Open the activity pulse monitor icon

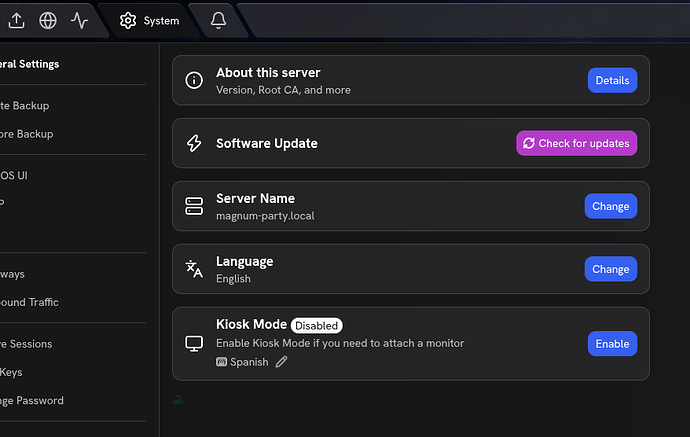pos(79,20)
